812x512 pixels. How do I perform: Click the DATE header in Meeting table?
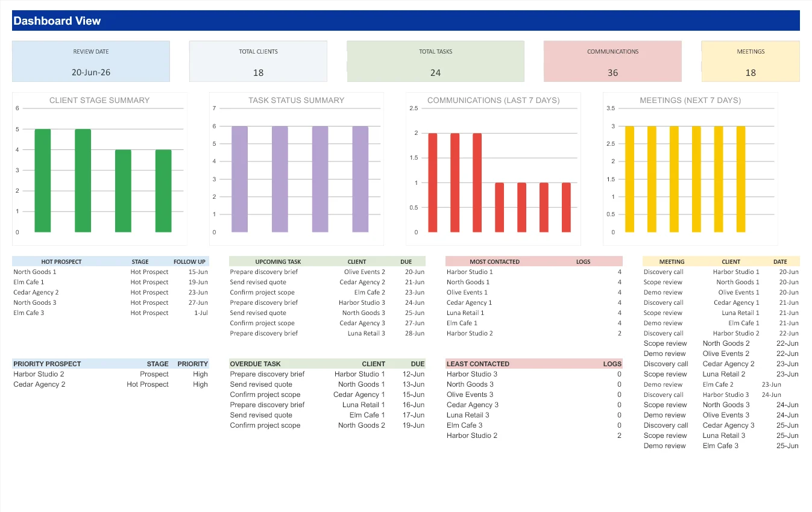pyautogui.click(x=780, y=262)
